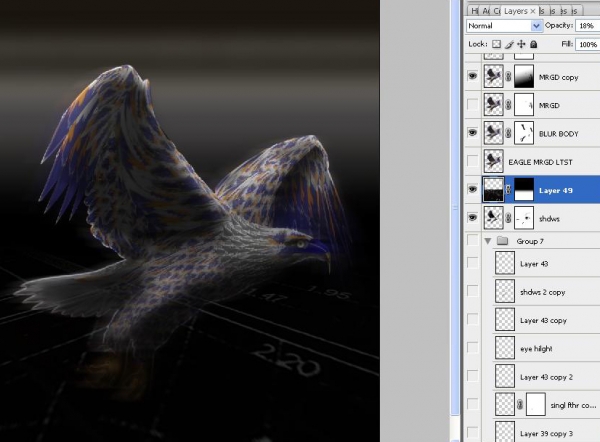Click the chain link icon on shdws layer

click(x=508, y=218)
